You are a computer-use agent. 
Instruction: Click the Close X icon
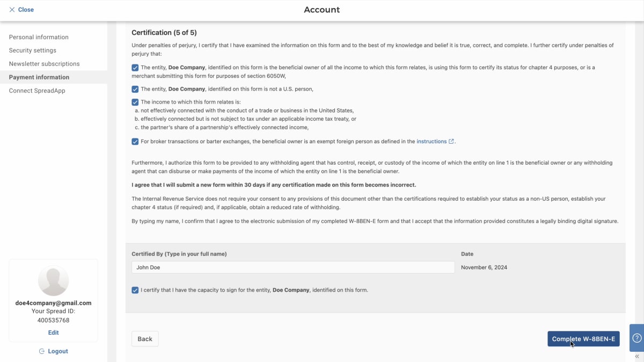point(12,10)
